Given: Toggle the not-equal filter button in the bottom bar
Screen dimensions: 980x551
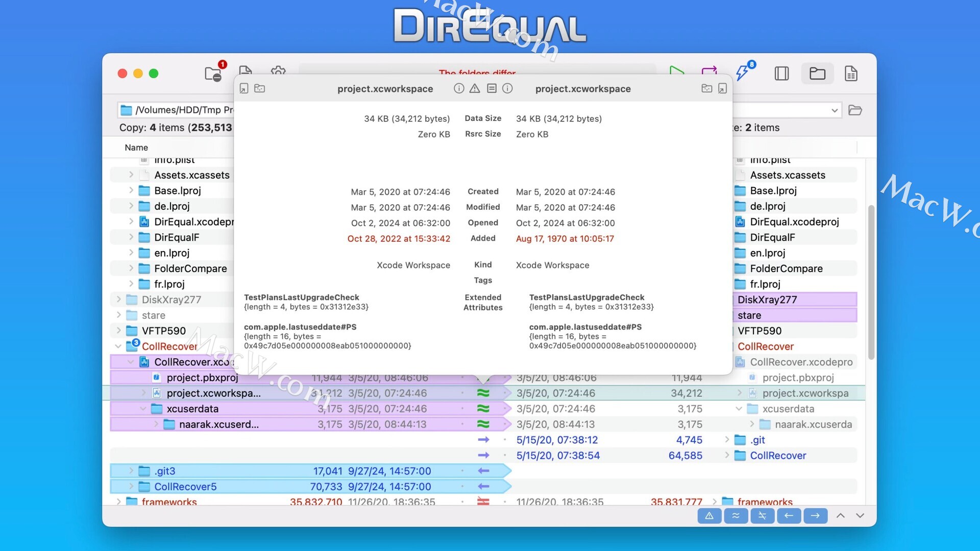Looking at the screenshot, I should (x=763, y=516).
